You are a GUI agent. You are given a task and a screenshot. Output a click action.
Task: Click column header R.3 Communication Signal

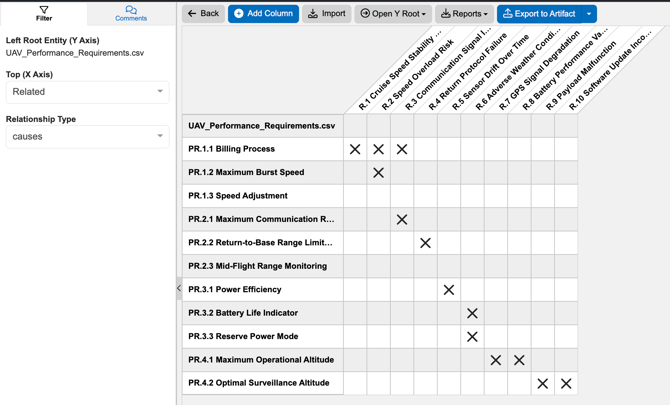pos(448,68)
